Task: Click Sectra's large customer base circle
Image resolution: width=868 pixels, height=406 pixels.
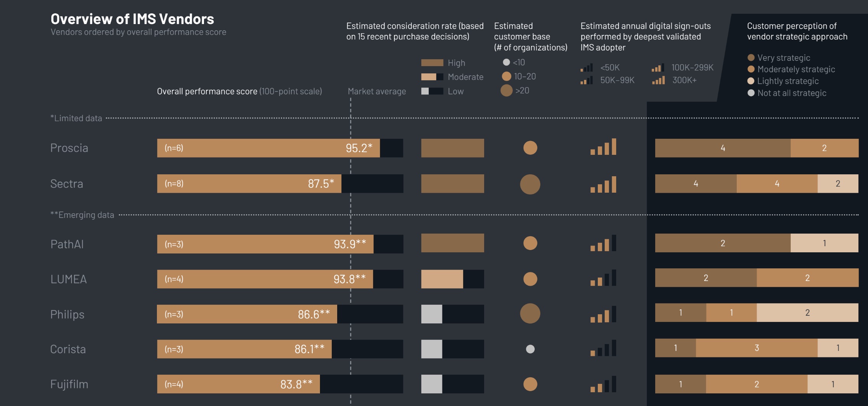Action: pyautogui.click(x=530, y=184)
